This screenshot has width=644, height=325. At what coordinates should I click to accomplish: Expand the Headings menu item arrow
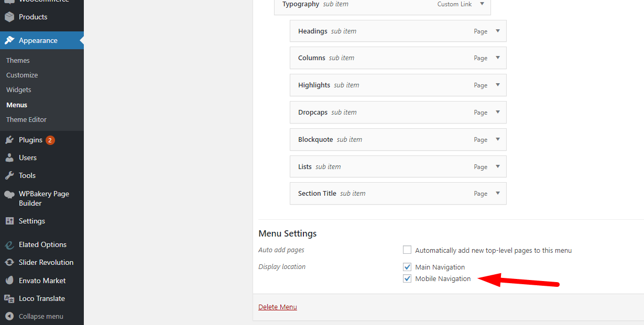498,31
